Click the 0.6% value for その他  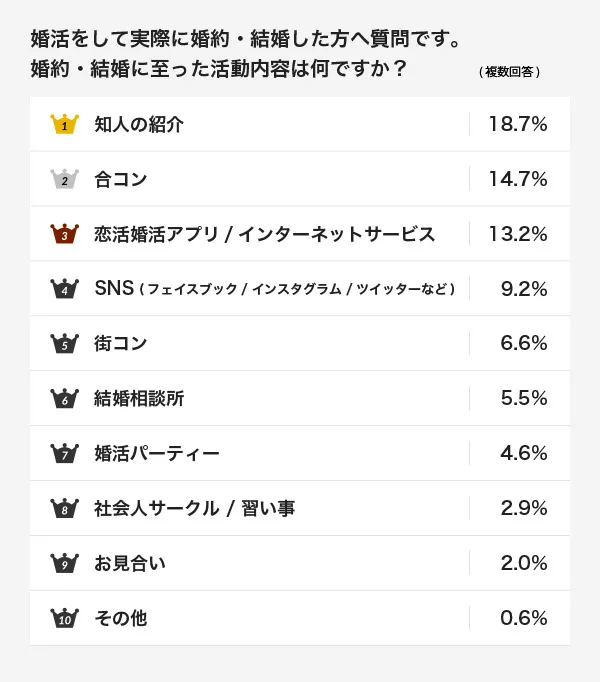click(x=524, y=618)
